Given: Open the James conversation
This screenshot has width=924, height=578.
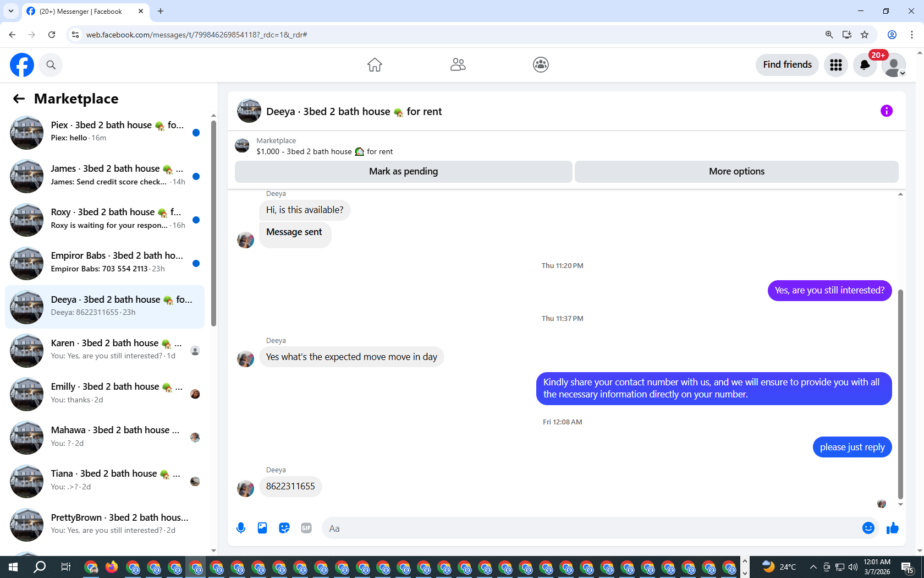Looking at the screenshot, I should tap(105, 176).
